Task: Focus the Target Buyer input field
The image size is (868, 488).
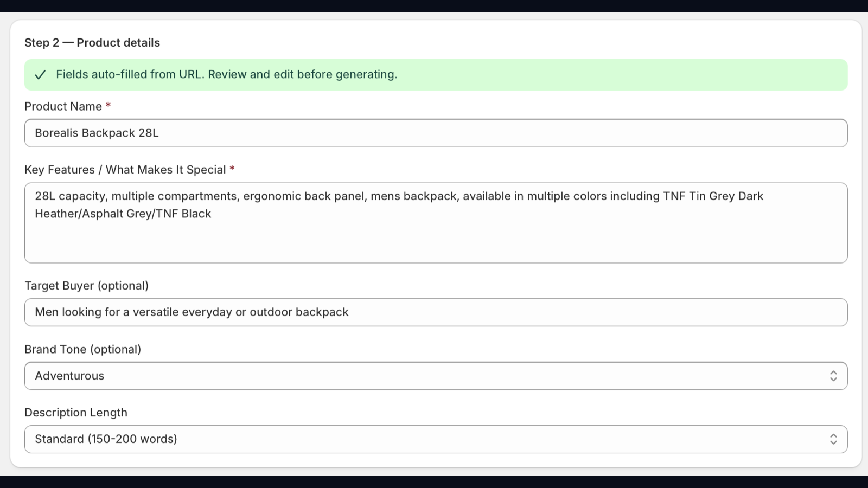Action: (x=436, y=312)
